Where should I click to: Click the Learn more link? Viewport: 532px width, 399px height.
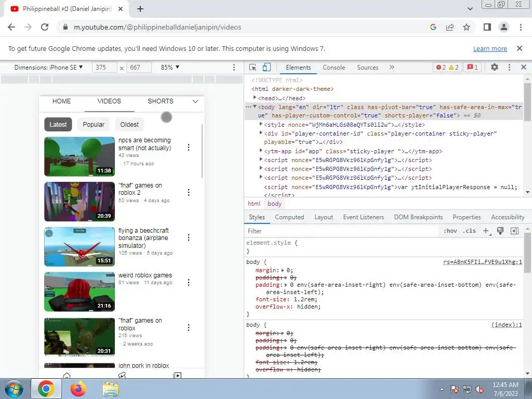click(x=490, y=48)
